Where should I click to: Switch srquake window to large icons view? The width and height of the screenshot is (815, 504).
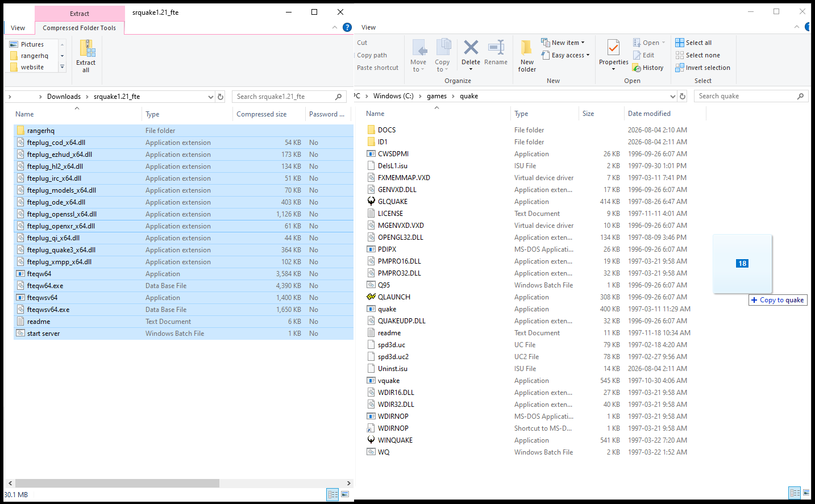tap(345, 494)
